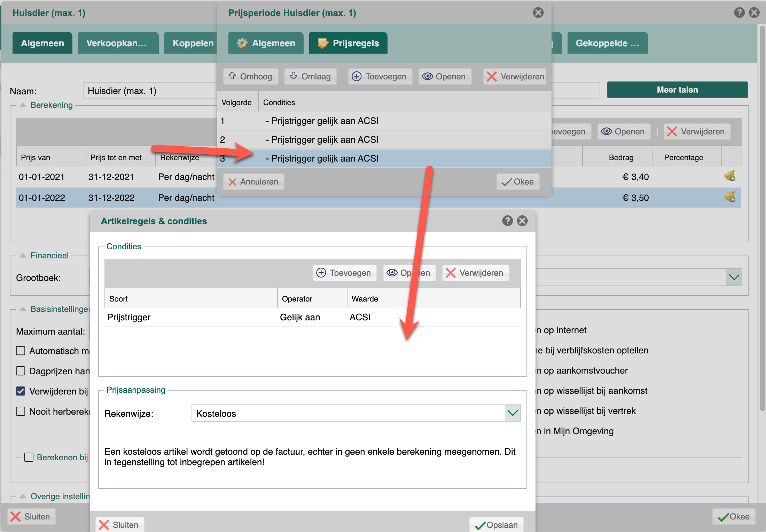Toggle the Nooit herbereken checkbox
The width and height of the screenshot is (766, 532).
[21, 411]
